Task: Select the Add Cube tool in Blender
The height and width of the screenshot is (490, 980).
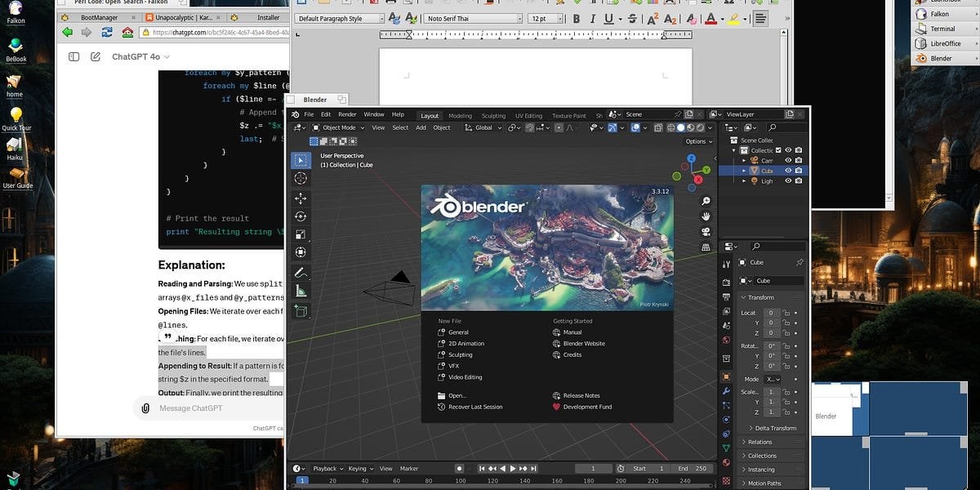Action: [x=301, y=311]
